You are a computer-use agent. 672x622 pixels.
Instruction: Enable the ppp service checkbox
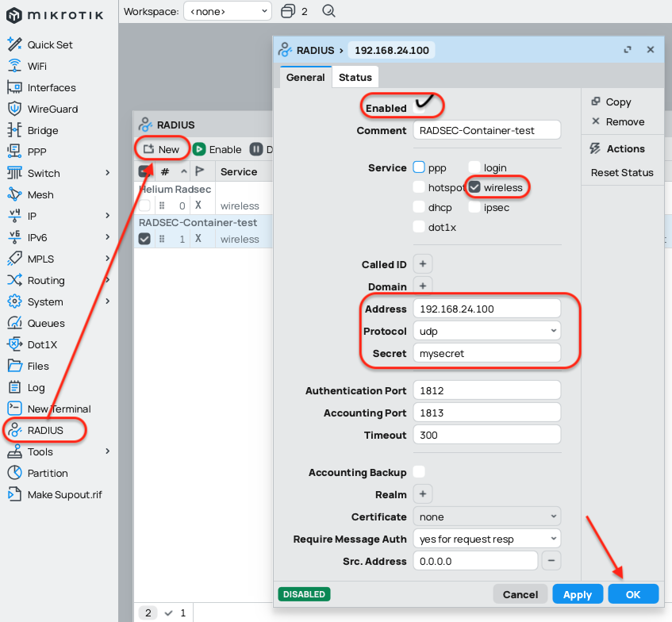pyautogui.click(x=420, y=167)
